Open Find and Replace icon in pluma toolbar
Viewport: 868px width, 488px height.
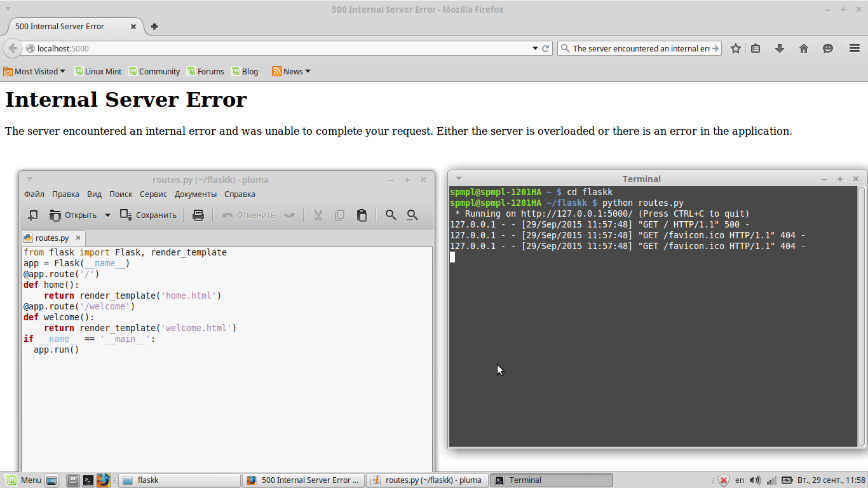pos(412,215)
